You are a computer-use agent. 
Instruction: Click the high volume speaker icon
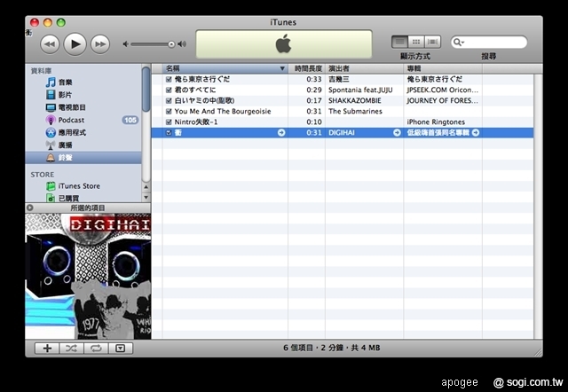182,44
